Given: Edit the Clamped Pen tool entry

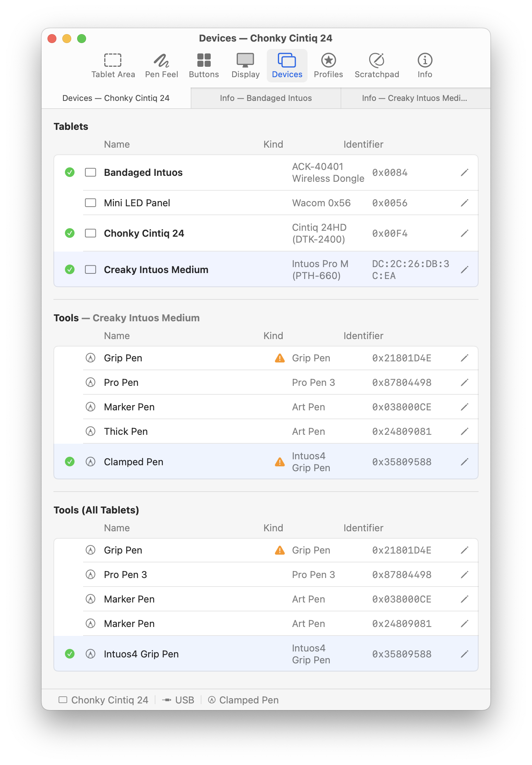Looking at the screenshot, I should pyautogui.click(x=464, y=462).
